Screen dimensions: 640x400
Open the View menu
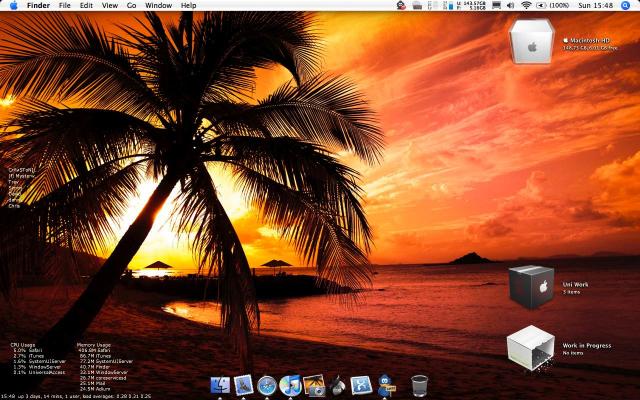(x=110, y=5)
